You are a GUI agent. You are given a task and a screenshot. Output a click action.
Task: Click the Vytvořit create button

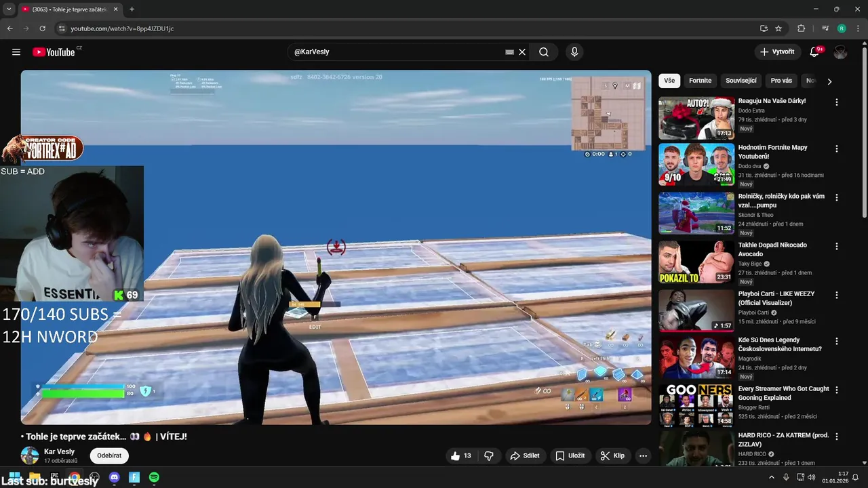(x=777, y=52)
